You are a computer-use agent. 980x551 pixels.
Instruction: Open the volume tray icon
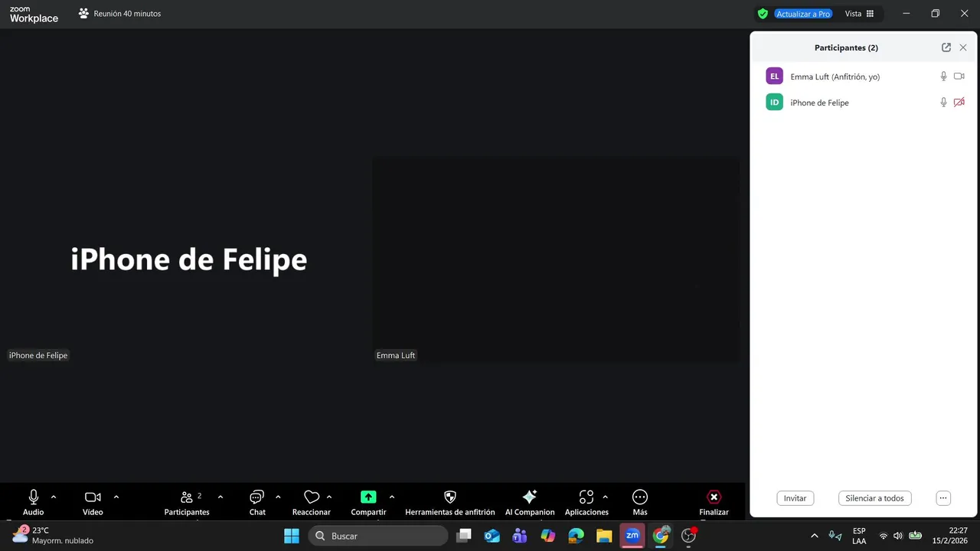pyautogui.click(x=898, y=536)
